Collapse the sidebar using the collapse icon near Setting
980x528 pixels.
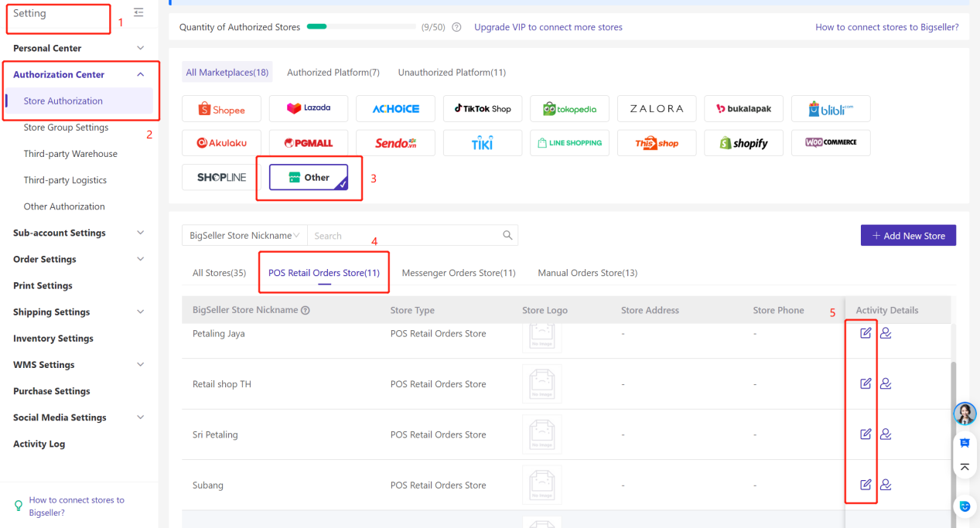tap(138, 12)
